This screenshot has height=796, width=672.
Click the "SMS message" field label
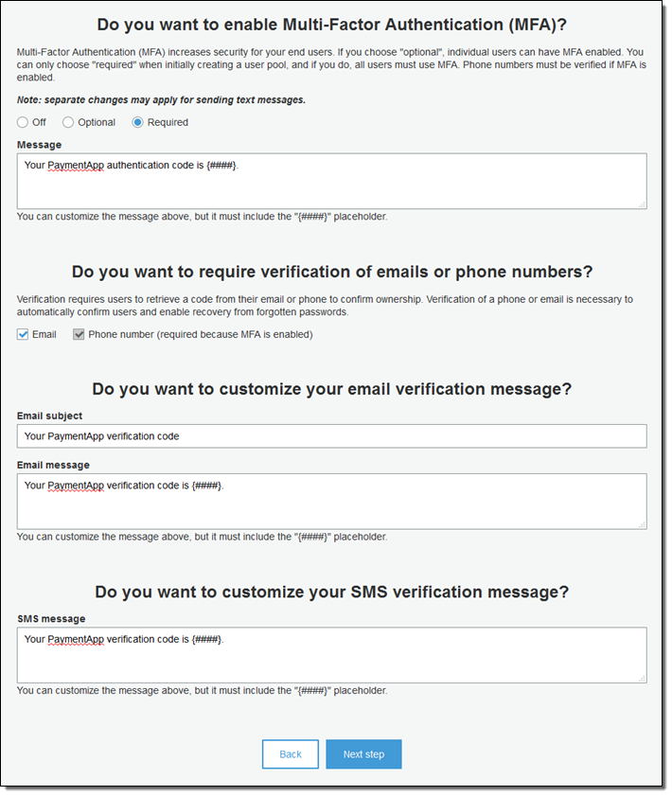pos(51,619)
